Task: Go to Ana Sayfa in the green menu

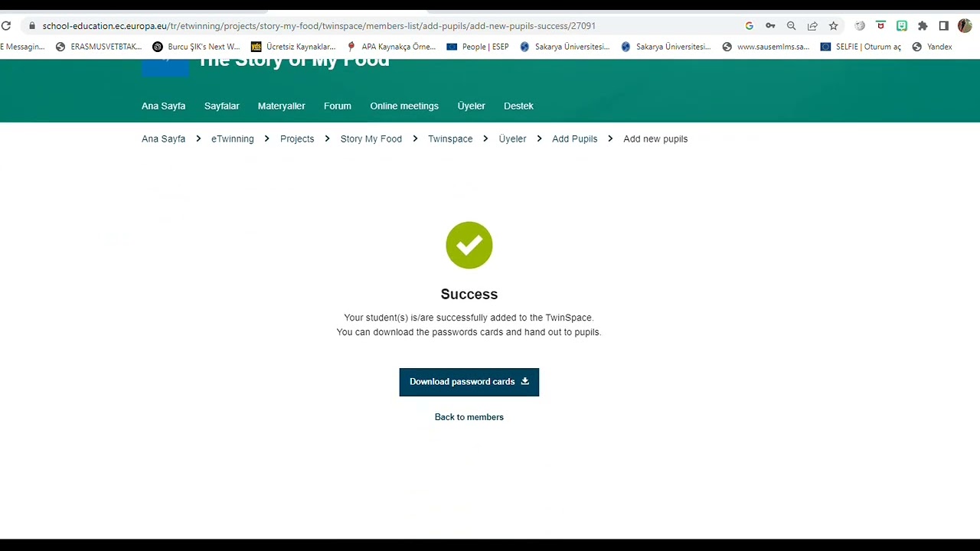Action: coord(163,106)
